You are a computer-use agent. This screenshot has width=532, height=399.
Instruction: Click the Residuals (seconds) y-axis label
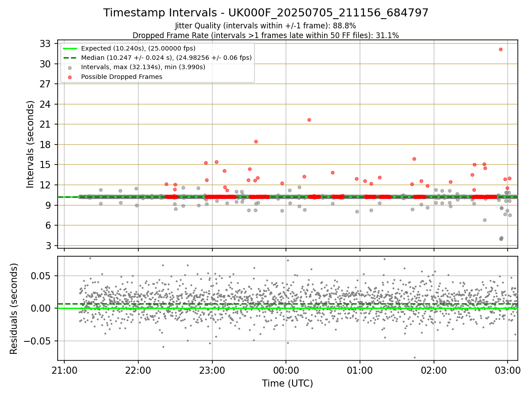point(14,309)
